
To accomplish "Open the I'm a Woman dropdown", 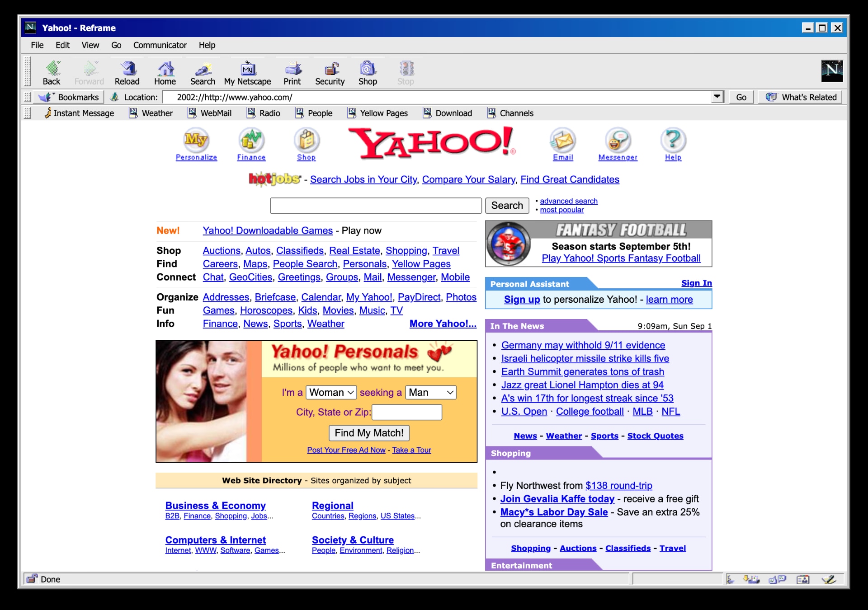I will pos(331,392).
